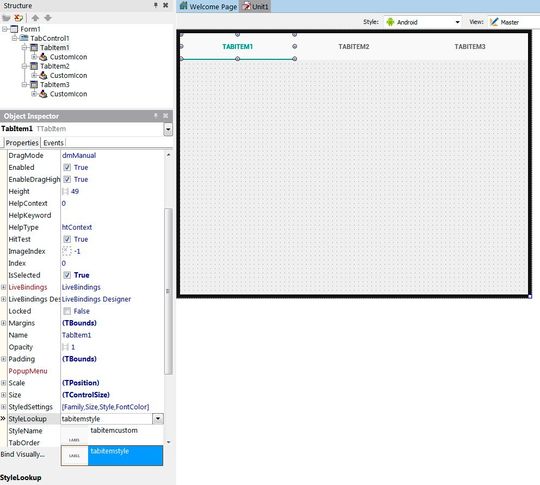Select TABITEM1 tab on the form designer
This screenshot has width=540, height=485.
(x=238, y=47)
